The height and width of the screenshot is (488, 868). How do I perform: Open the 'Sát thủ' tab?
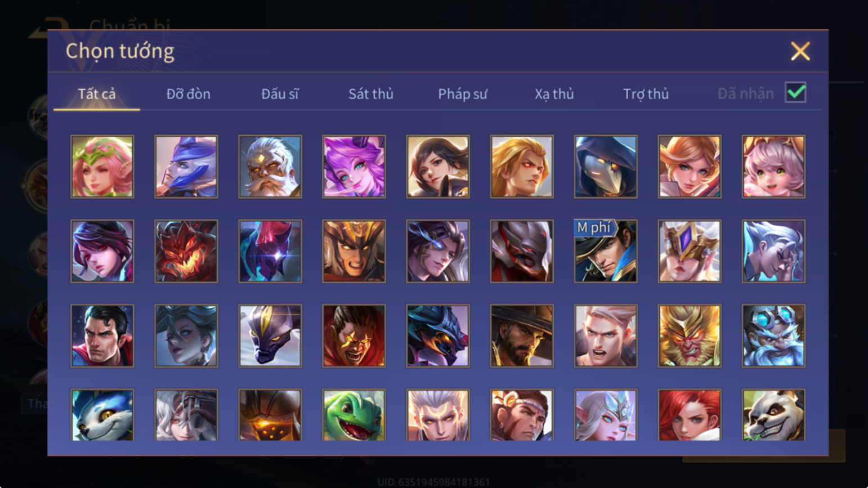click(371, 94)
